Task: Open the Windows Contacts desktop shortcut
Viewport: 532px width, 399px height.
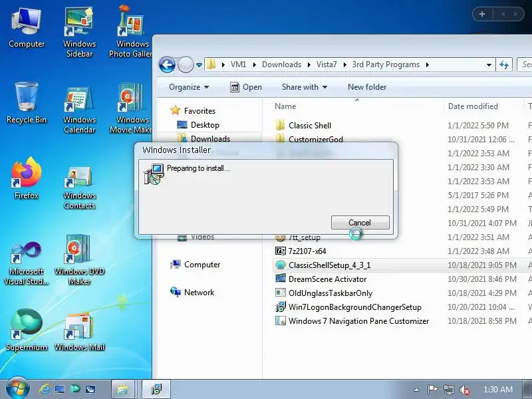Action: pos(79,187)
